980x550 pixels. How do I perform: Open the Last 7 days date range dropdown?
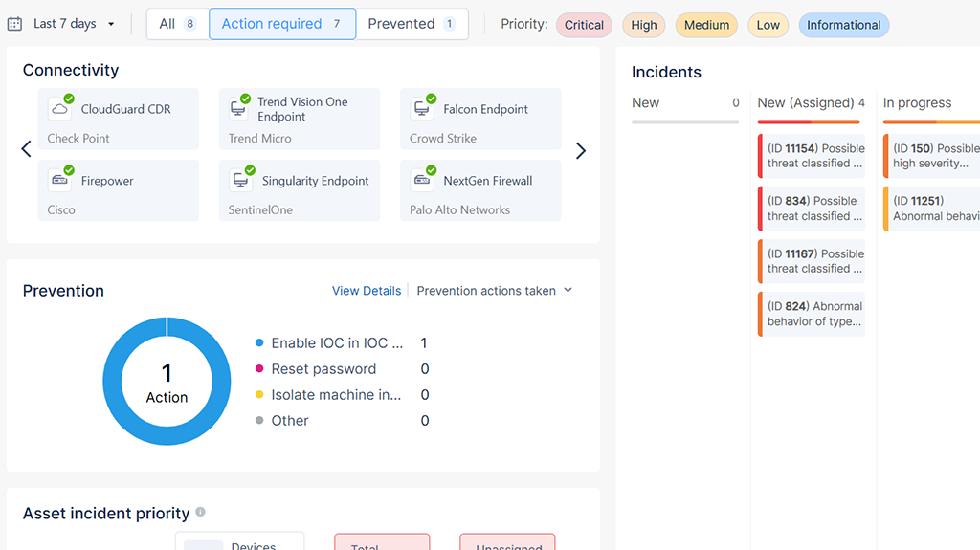[x=74, y=24]
